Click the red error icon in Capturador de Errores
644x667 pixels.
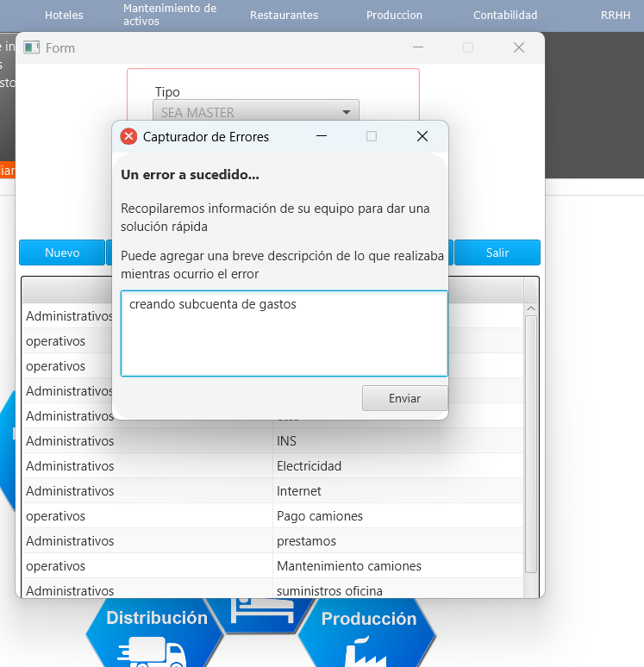tap(128, 136)
